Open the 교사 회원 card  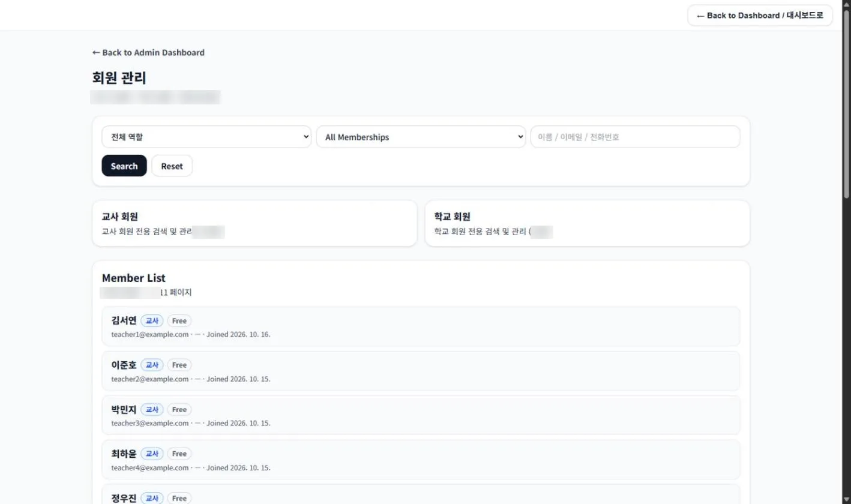click(254, 223)
